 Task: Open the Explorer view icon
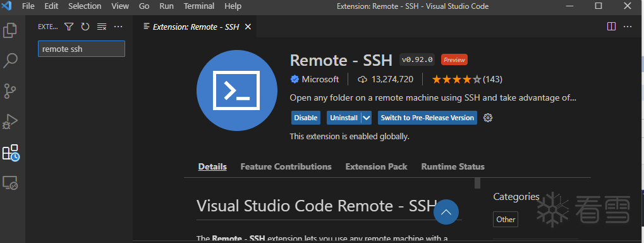10,31
